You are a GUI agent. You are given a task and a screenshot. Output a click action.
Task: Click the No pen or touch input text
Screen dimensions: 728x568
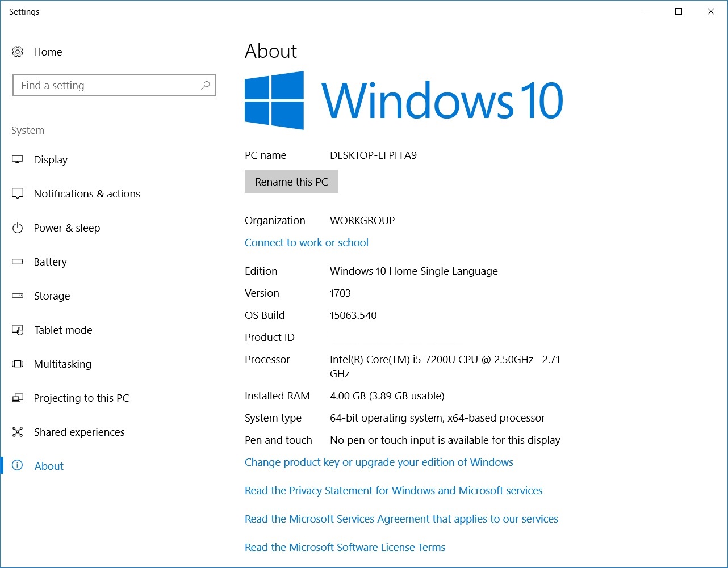click(x=445, y=440)
